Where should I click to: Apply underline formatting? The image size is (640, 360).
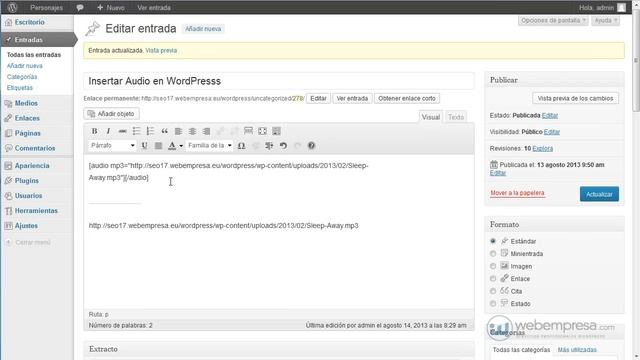pyautogui.click(x=144, y=146)
